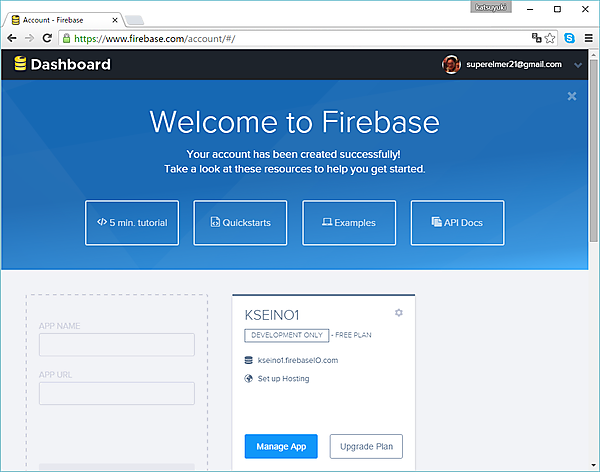Viewport: 600px width, 472px height.
Task: Click the vertical scrollbar thumb
Action: [593, 150]
